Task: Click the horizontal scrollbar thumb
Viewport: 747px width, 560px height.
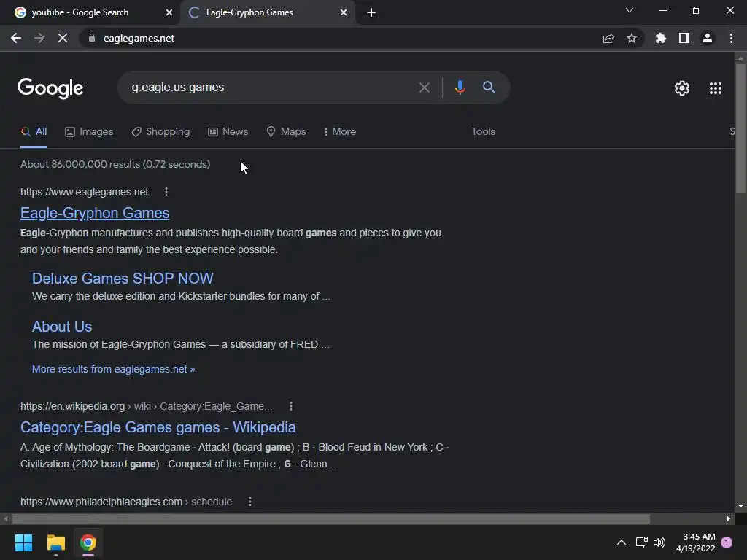Action: 331,518
